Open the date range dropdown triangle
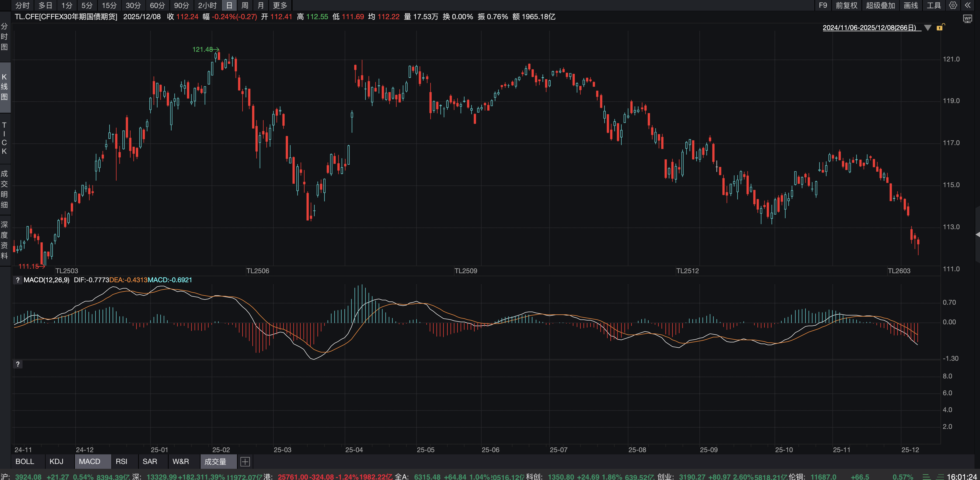This screenshot has width=980, height=480. click(928, 28)
